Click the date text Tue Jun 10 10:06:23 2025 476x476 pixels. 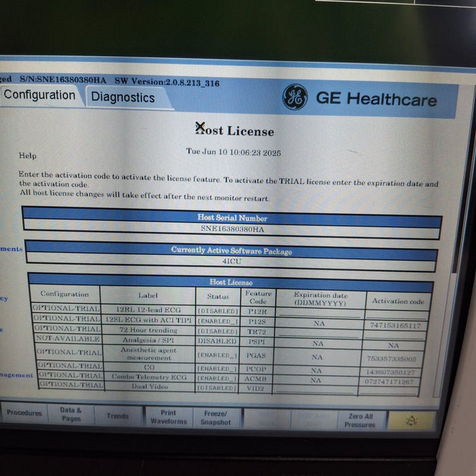[x=233, y=152]
